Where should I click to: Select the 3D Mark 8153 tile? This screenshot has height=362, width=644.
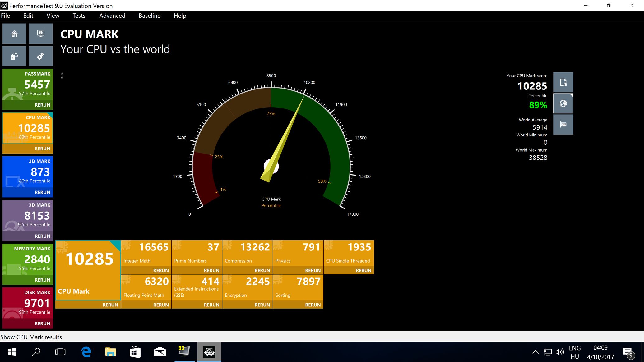pos(28,216)
